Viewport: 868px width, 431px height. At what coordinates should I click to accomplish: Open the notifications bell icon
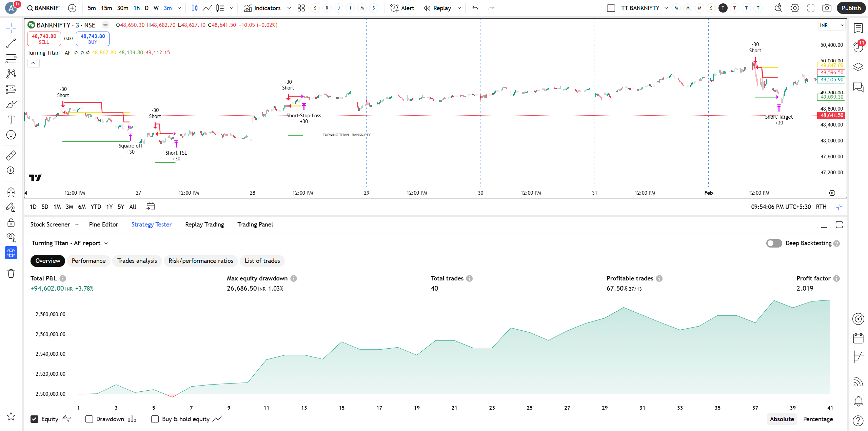tap(858, 401)
